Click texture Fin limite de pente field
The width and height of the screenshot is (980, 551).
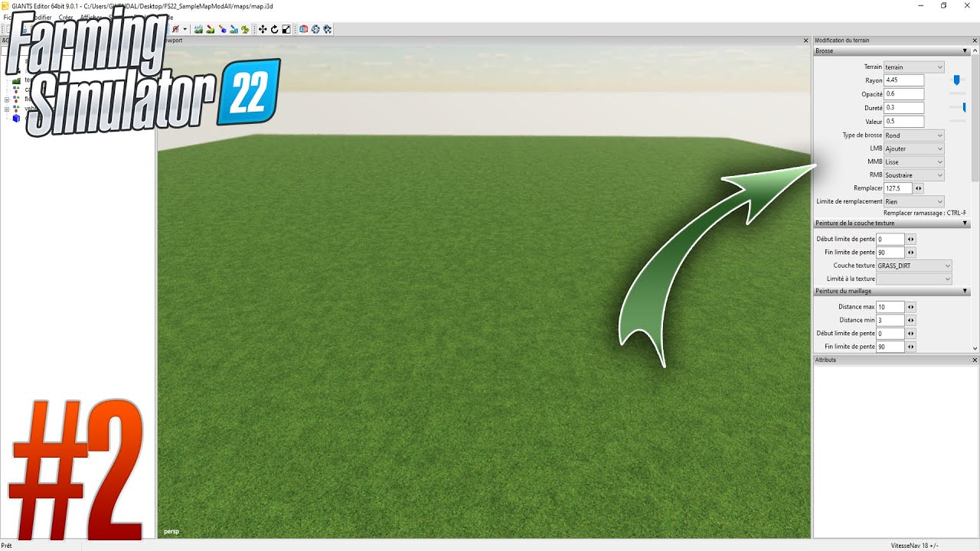click(890, 253)
